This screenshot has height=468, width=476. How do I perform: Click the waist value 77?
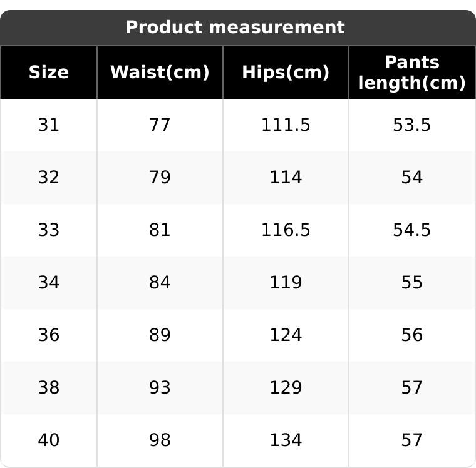[160, 125]
